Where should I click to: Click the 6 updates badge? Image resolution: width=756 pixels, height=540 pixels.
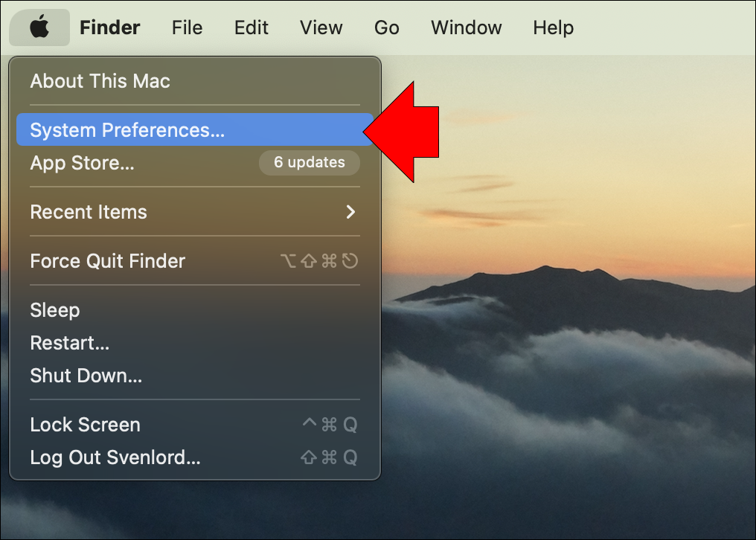(x=309, y=162)
